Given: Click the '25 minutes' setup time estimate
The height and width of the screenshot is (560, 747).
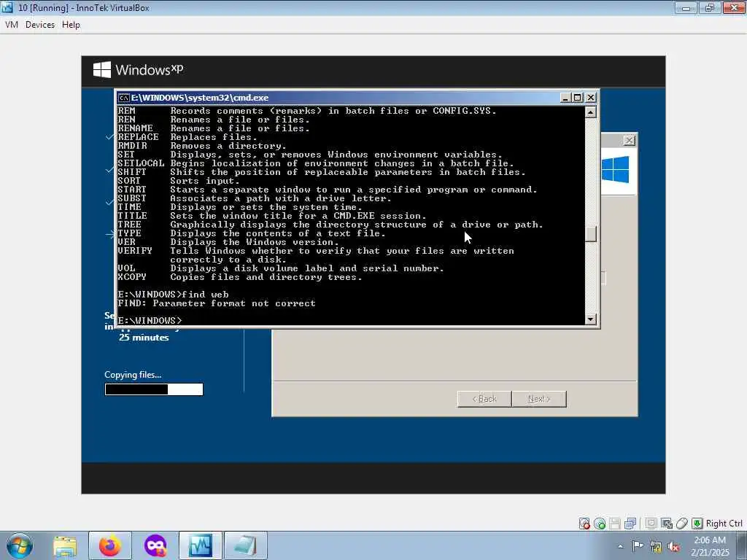Looking at the screenshot, I should [144, 338].
